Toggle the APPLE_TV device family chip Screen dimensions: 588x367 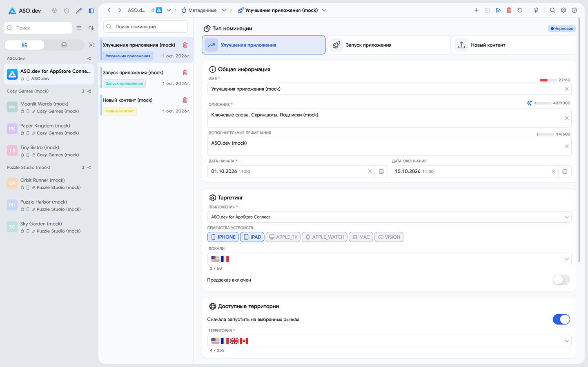tap(283, 237)
